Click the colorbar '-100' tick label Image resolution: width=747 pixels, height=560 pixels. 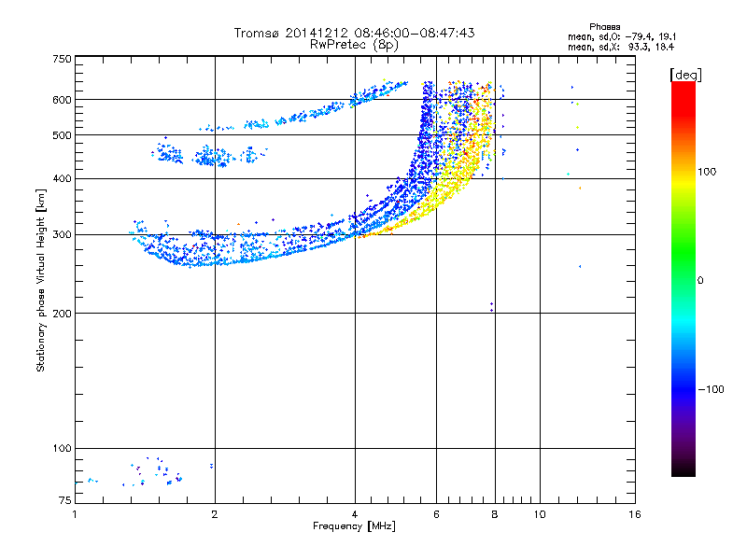(x=712, y=389)
